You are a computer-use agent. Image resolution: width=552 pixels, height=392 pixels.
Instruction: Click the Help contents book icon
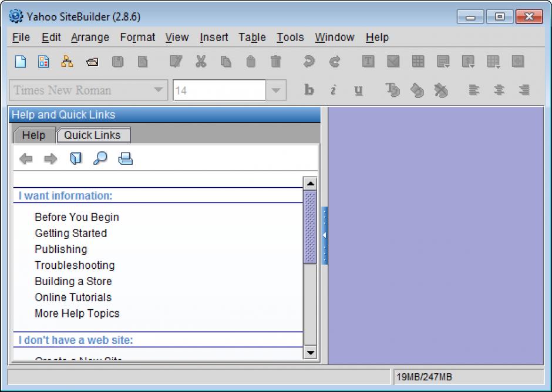point(76,158)
